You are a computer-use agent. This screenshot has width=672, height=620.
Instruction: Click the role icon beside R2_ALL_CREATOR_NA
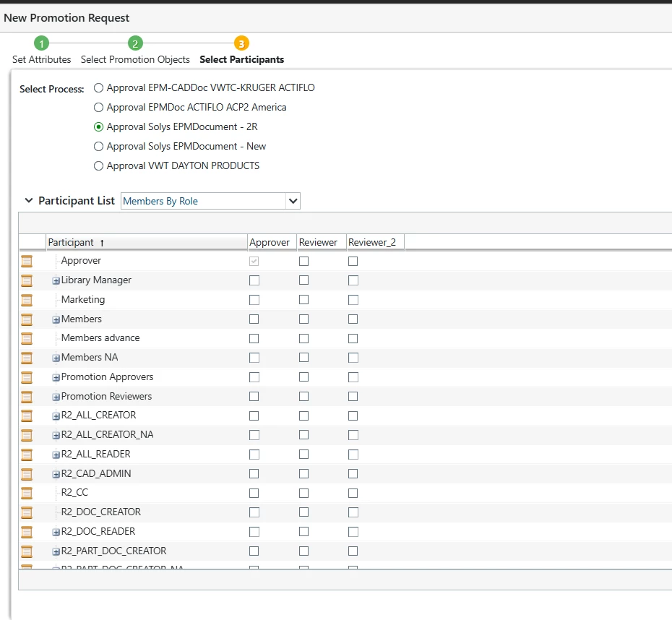(x=27, y=435)
